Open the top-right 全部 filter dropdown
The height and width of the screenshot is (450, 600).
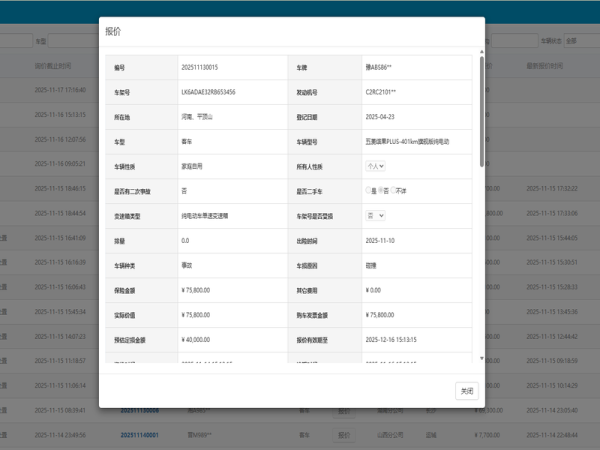click(575, 41)
